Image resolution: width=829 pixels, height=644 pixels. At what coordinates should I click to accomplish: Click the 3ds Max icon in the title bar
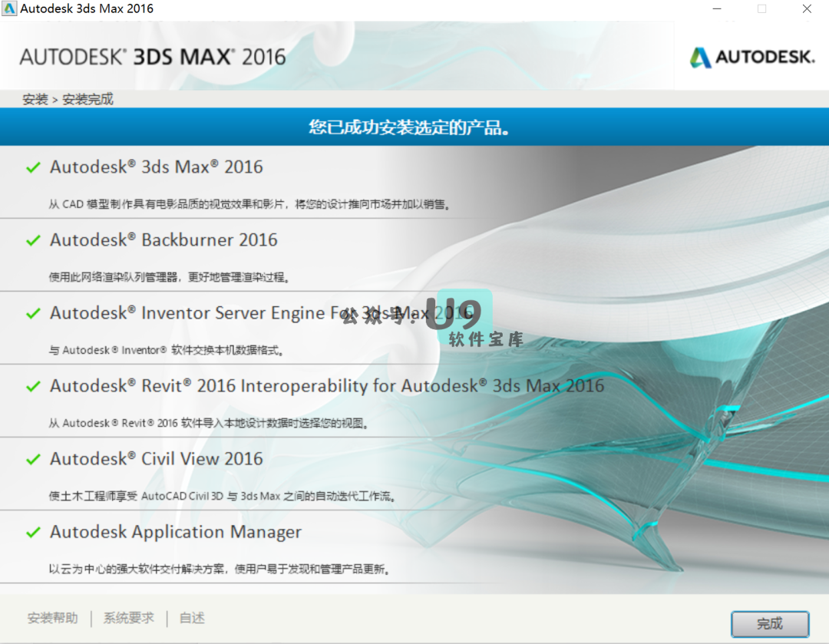point(10,9)
